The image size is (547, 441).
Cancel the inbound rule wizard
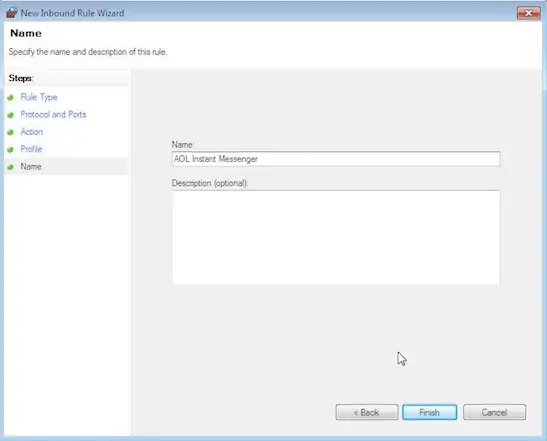494,412
